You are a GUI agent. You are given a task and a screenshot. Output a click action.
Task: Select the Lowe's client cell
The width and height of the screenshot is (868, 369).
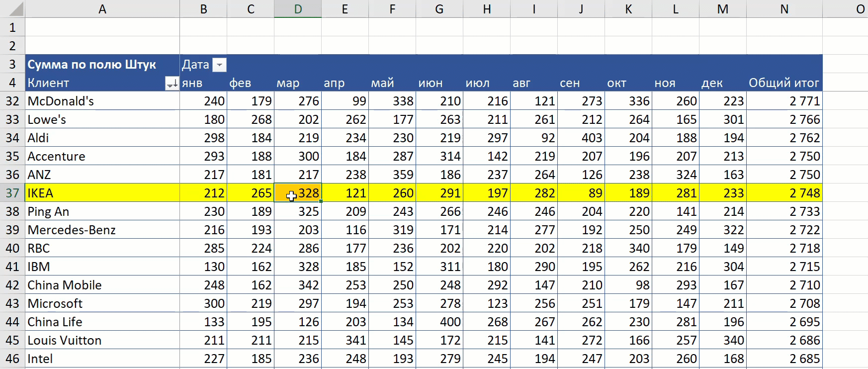click(102, 119)
